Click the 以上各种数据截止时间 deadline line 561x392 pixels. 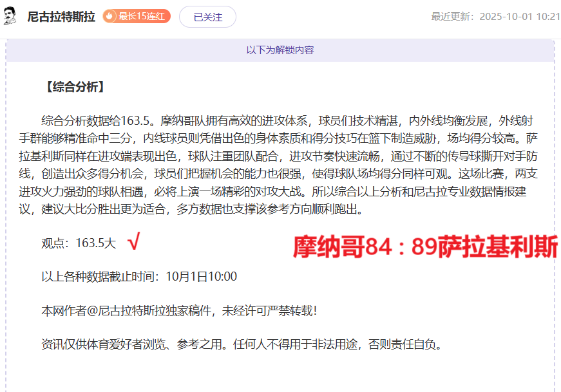click(139, 277)
